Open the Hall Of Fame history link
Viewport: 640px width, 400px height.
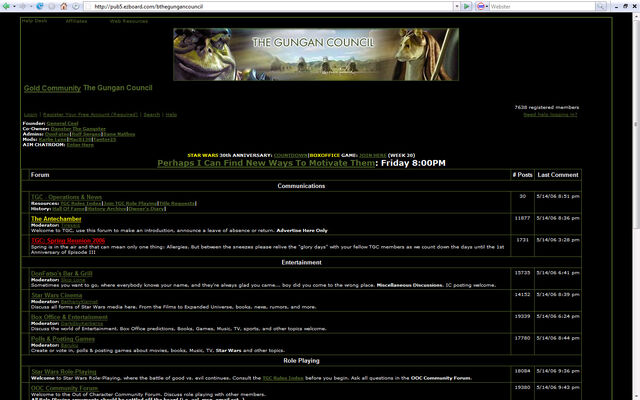coord(69,209)
